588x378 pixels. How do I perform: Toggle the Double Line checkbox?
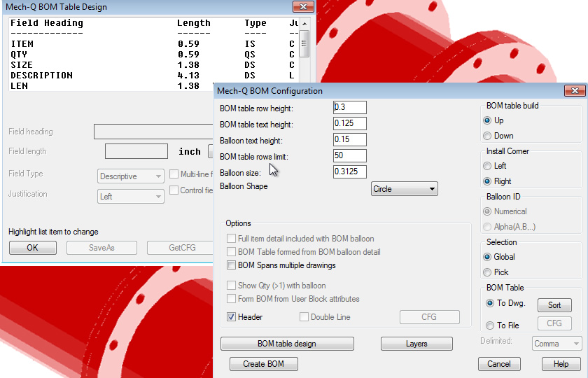coord(304,317)
